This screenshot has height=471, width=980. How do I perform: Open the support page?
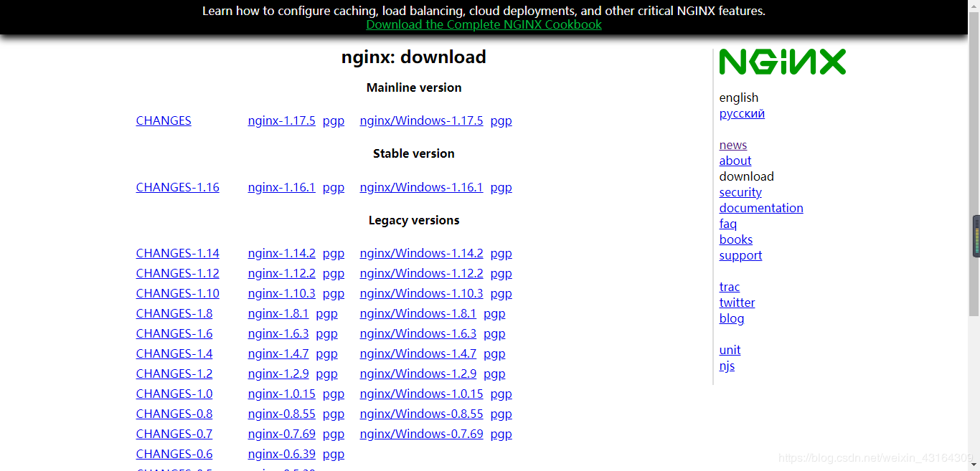point(740,255)
